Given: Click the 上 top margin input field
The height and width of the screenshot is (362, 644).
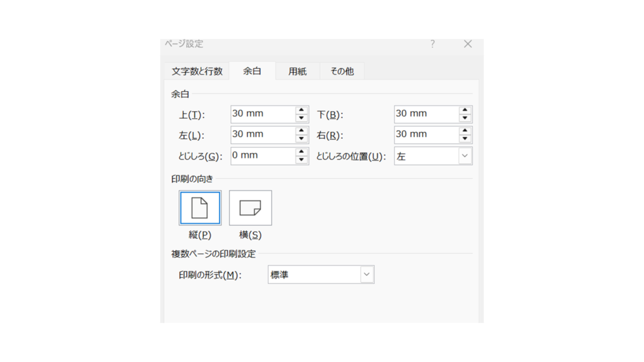Looking at the screenshot, I should tap(262, 114).
